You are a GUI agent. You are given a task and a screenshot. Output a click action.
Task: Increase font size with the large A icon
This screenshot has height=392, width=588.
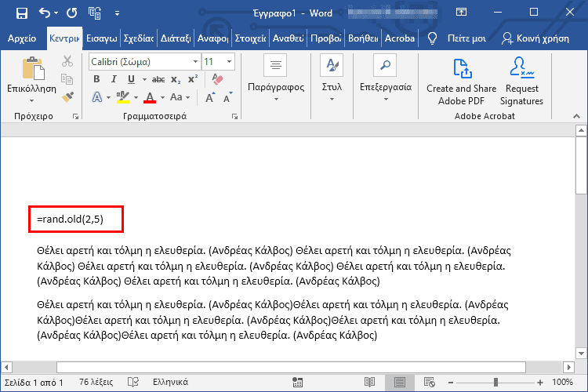(x=210, y=97)
